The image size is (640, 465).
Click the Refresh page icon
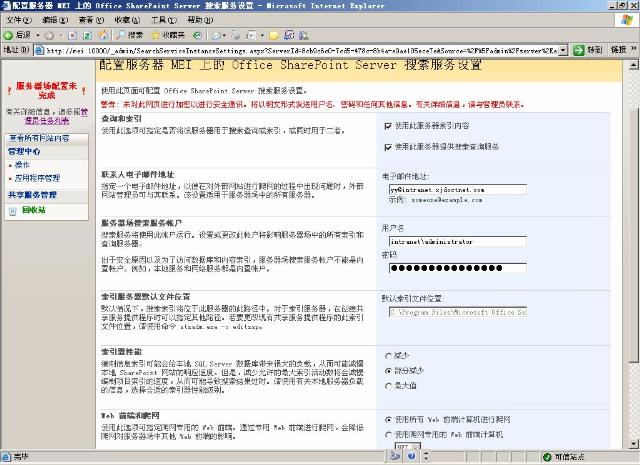[x=87, y=36]
